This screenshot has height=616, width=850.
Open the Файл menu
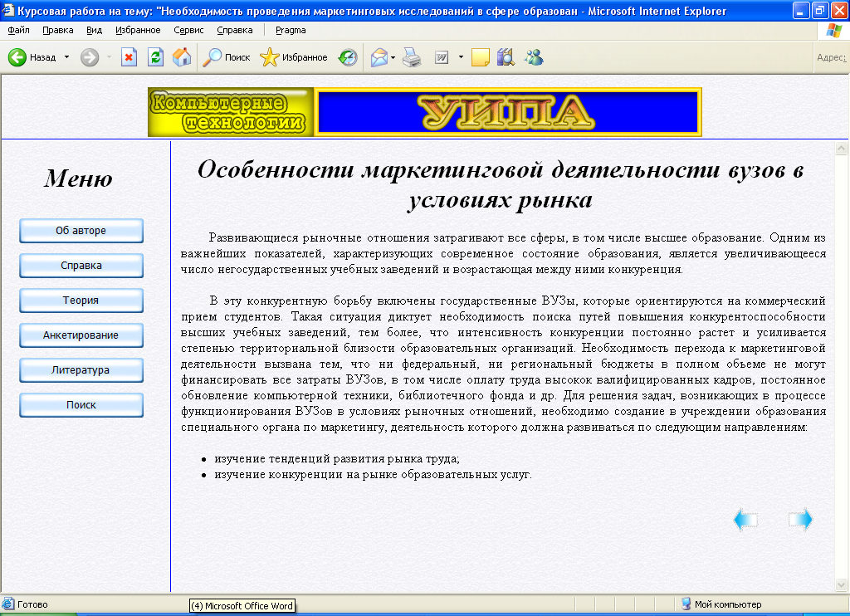[x=18, y=31]
